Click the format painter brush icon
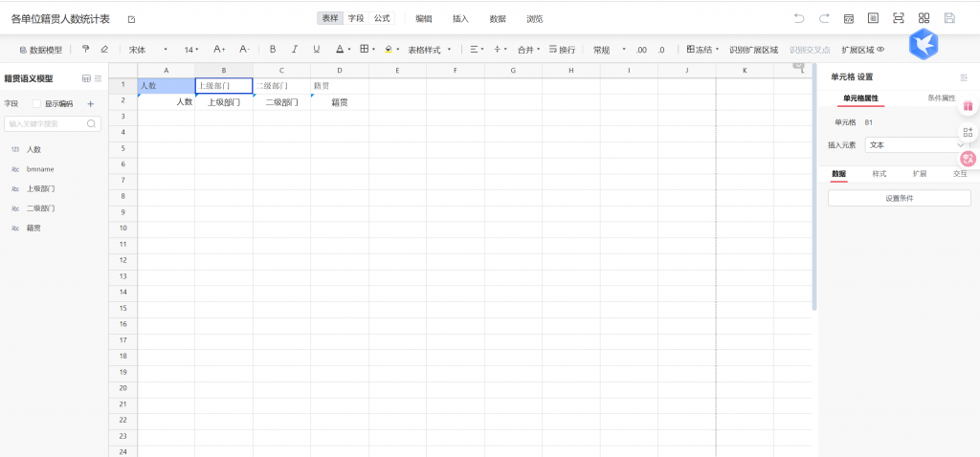This screenshot has height=457, width=980. pyautogui.click(x=86, y=49)
